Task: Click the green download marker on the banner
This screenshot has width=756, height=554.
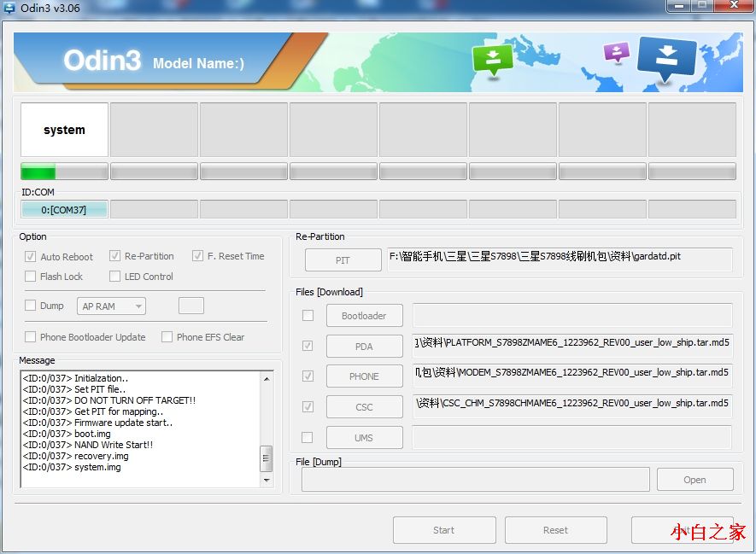Action: pos(492,60)
